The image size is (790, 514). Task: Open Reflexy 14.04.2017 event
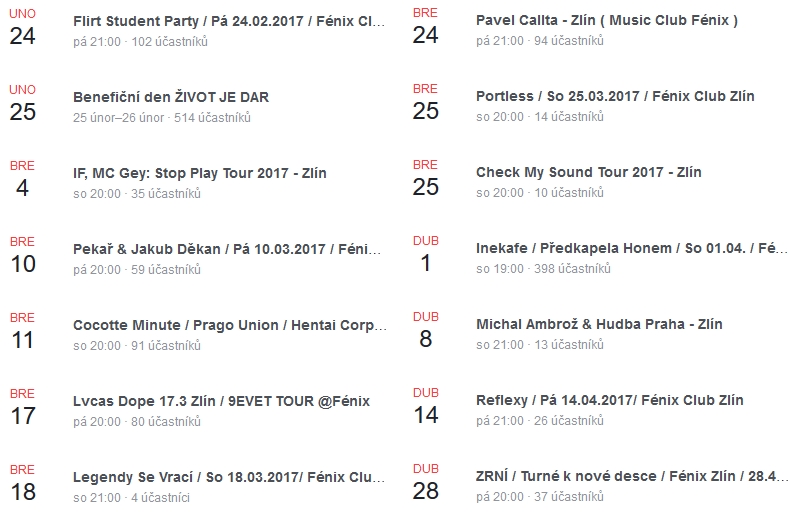click(x=610, y=400)
